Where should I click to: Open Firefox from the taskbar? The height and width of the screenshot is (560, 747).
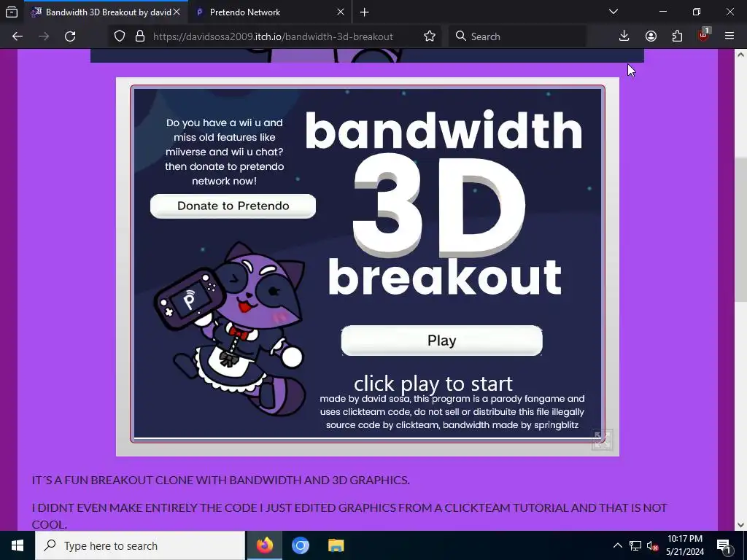click(x=264, y=545)
